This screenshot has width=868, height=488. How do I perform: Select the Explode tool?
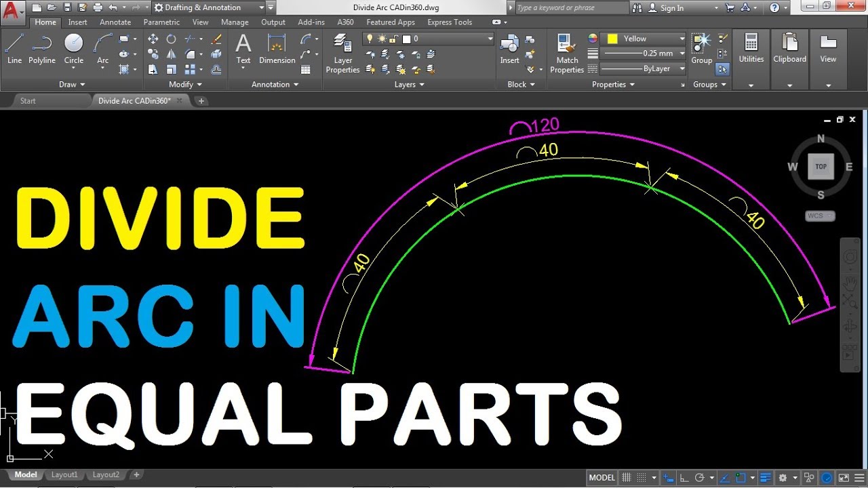(216, 54)
